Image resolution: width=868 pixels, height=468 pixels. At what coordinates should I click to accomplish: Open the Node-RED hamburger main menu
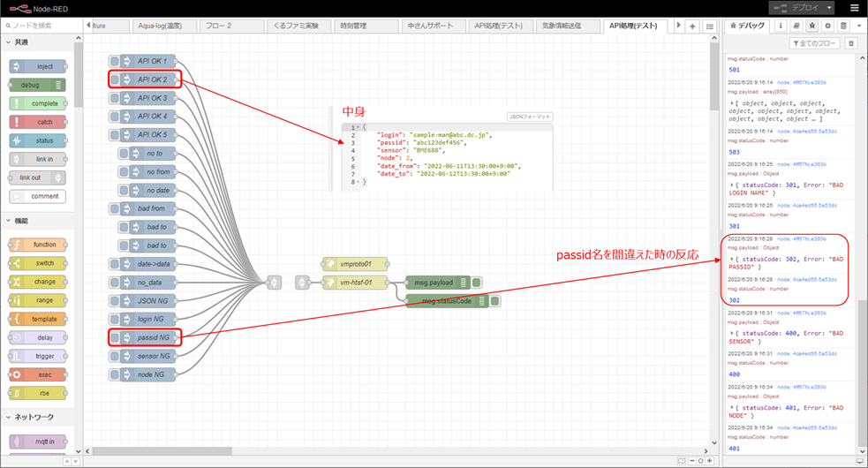pyautogui.click(x=854, y=7)
